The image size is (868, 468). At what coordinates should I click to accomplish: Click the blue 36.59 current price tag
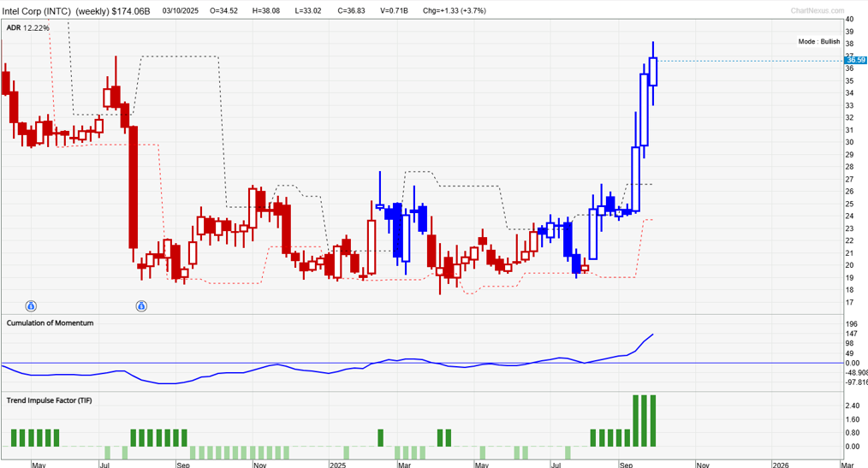(x=854, y=60)
